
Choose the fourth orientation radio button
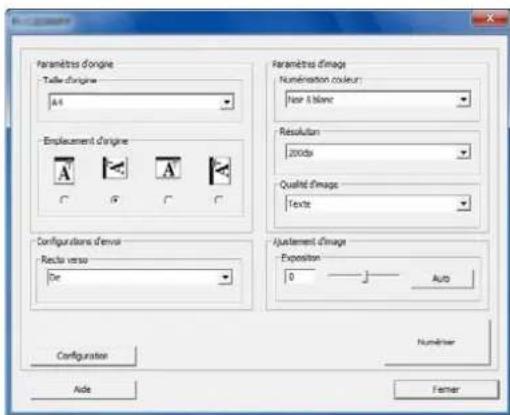pyautogui.click(x=219, y=200)
